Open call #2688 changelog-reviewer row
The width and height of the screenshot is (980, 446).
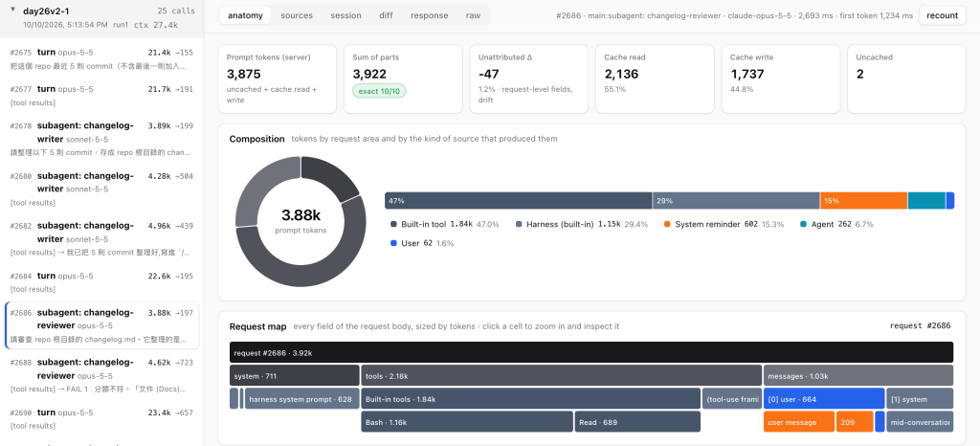pos(101,375)
